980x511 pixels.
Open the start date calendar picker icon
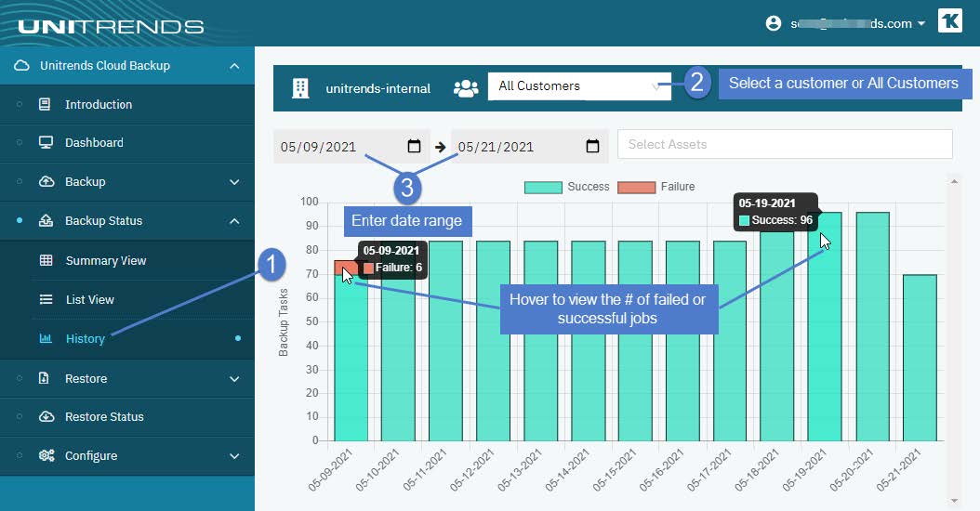pos(414,146)
